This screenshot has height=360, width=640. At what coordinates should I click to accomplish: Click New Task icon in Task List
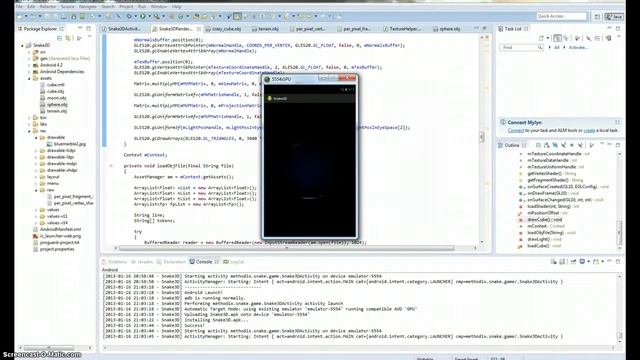coord(542,38)
